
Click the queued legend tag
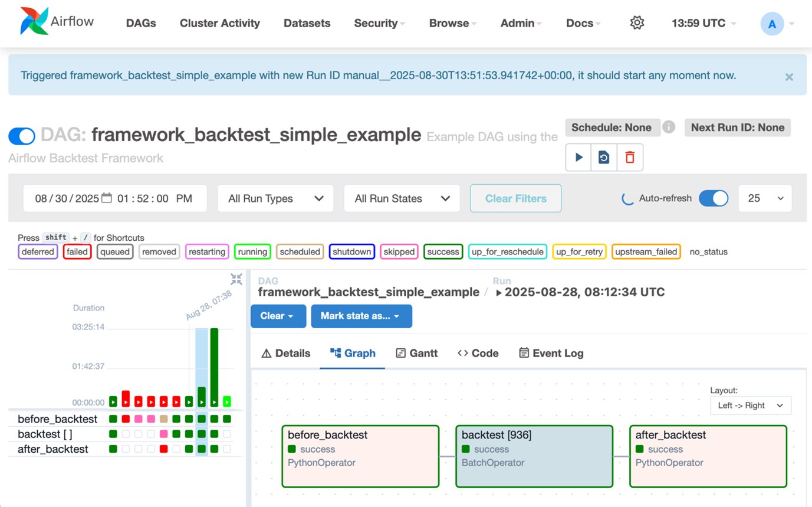[115, 252]
